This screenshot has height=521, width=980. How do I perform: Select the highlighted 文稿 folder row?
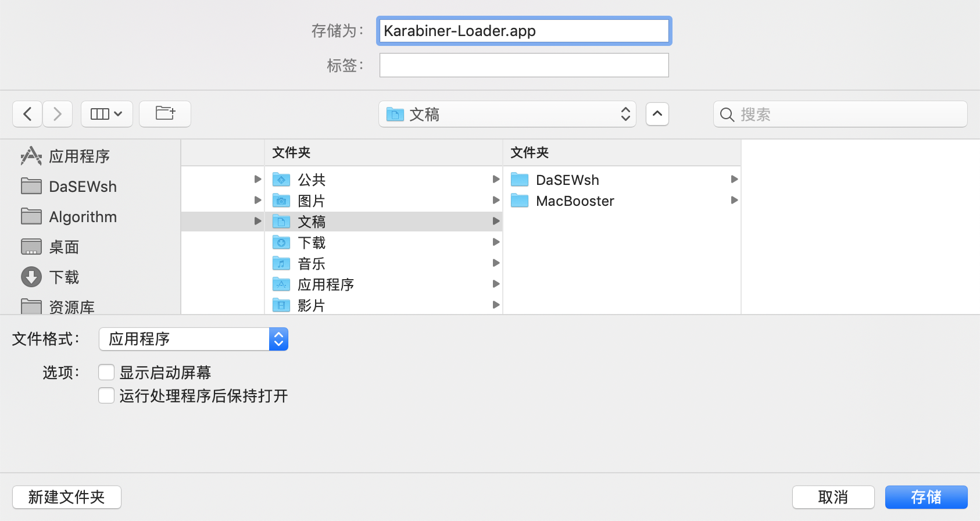click(x=384, y=222)
